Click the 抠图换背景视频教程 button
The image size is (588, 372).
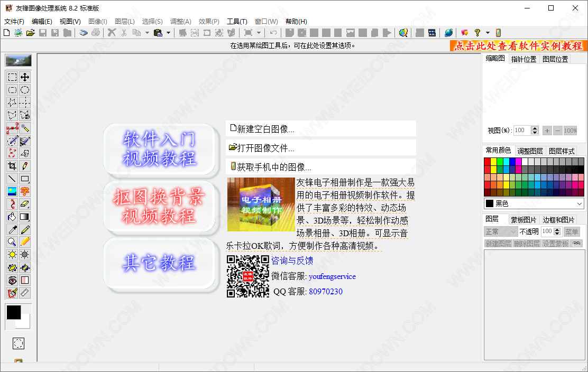click(x=160, y=207)
